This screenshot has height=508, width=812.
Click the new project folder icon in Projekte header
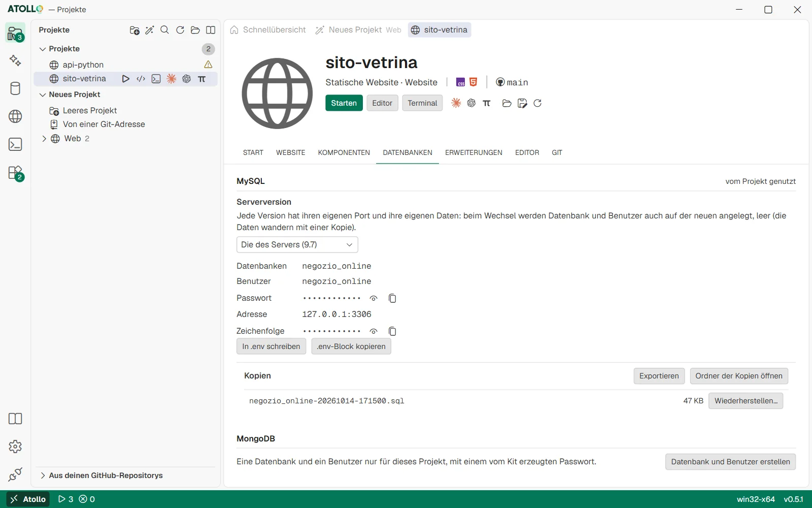tap(134, 30)
